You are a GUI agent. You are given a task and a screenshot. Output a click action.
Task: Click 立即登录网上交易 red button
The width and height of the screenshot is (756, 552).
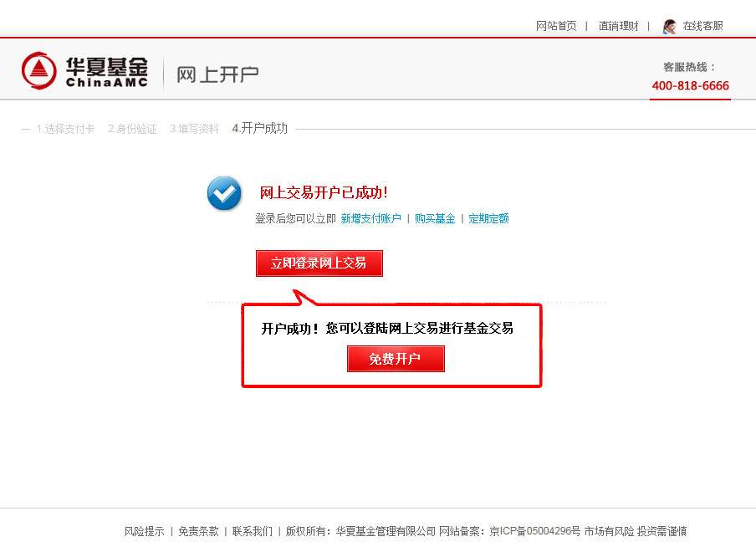[x=319, y=263]
